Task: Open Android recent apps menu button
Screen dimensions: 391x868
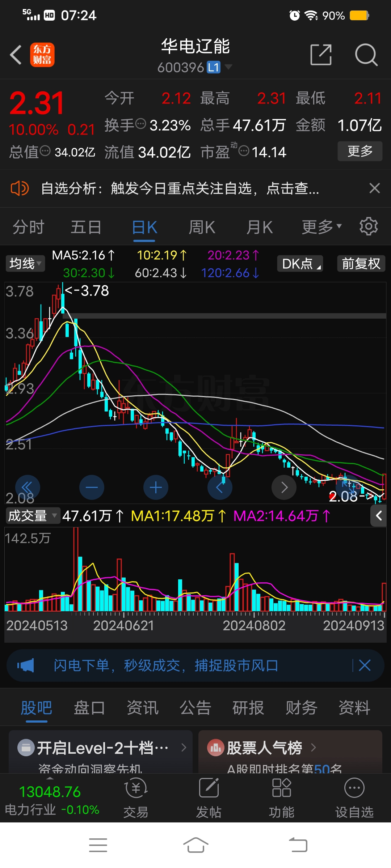Action: [98, 845]
